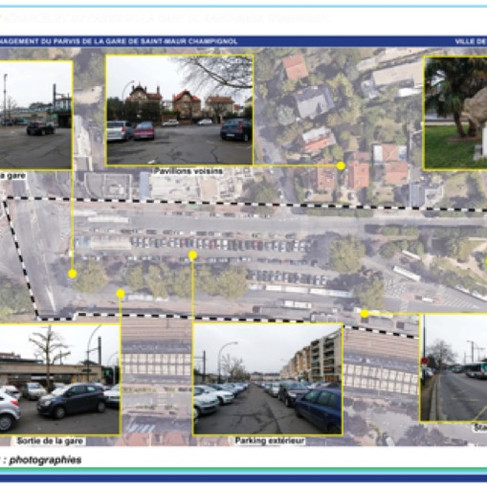Image resolution: width=487 pixels, height=487 pixels.
Task: Open the palm tree and rock photo
Action: [455, 113]
